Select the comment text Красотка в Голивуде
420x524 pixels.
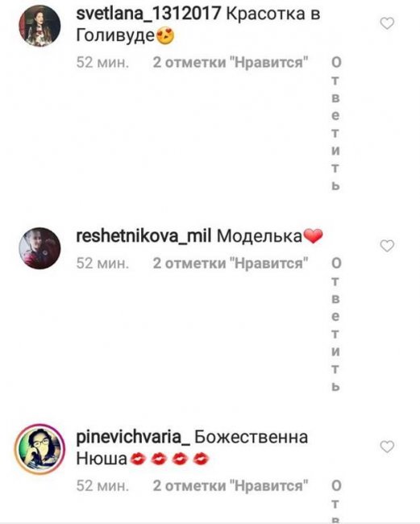point(198,25)
